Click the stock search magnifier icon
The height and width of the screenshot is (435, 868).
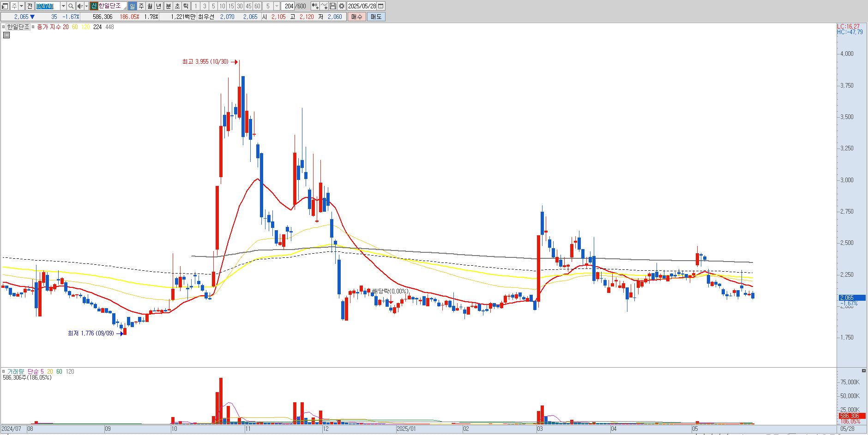pyautogui.click(x=71, y=6)
